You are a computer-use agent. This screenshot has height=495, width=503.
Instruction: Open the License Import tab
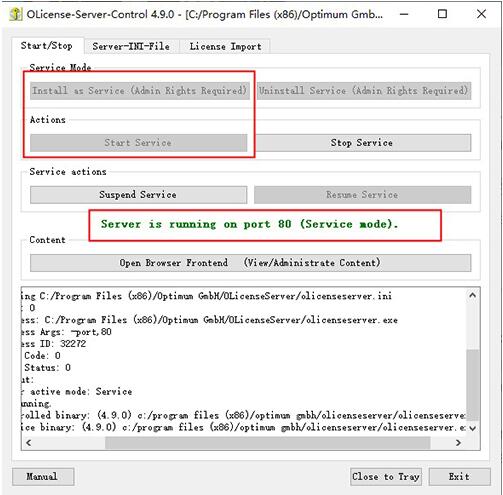click(x=225, y=46)
